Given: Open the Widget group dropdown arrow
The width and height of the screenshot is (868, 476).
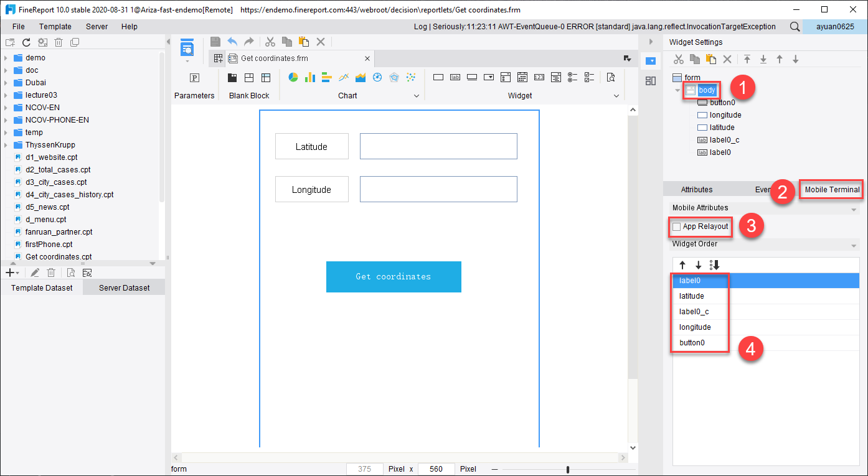Looking at the screenshot, I should click(x=617, y=96).
